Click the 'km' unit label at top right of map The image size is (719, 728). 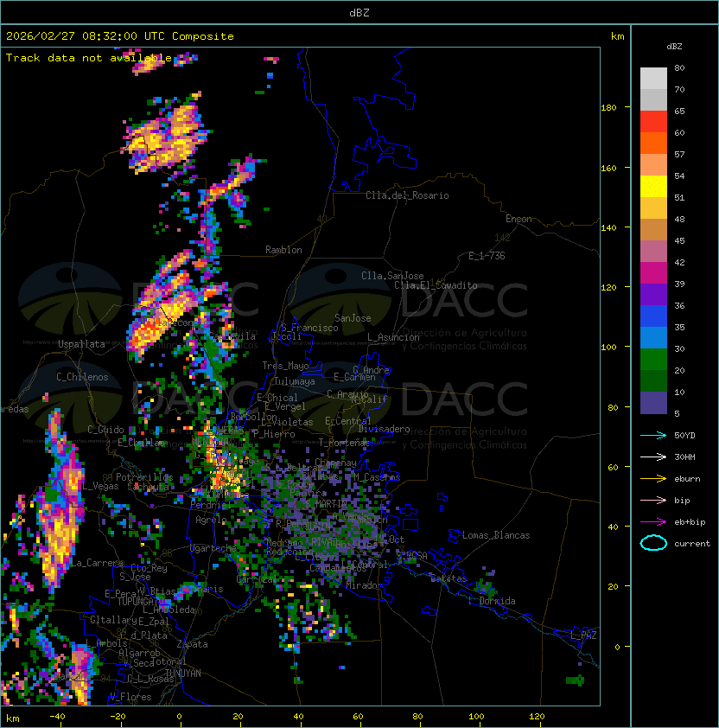(x=617, y=36)
